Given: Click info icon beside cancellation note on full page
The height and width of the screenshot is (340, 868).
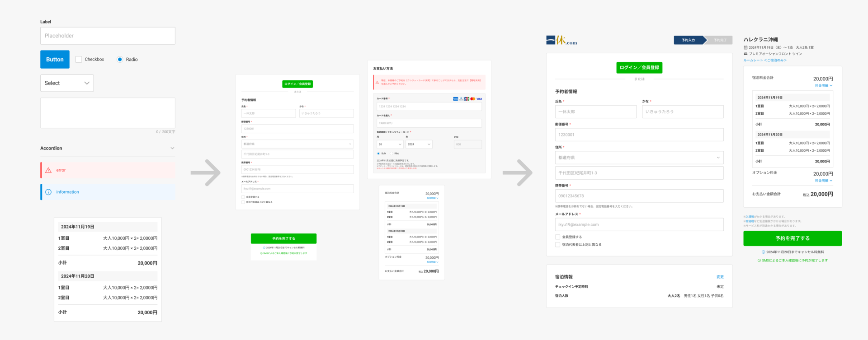Looking at the screenshot, I should pyautogui.click(x=764, y=252).
